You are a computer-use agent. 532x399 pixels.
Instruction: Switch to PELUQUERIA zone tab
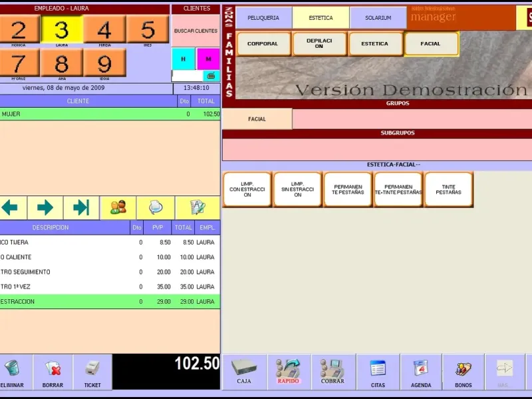click(263, 18)
